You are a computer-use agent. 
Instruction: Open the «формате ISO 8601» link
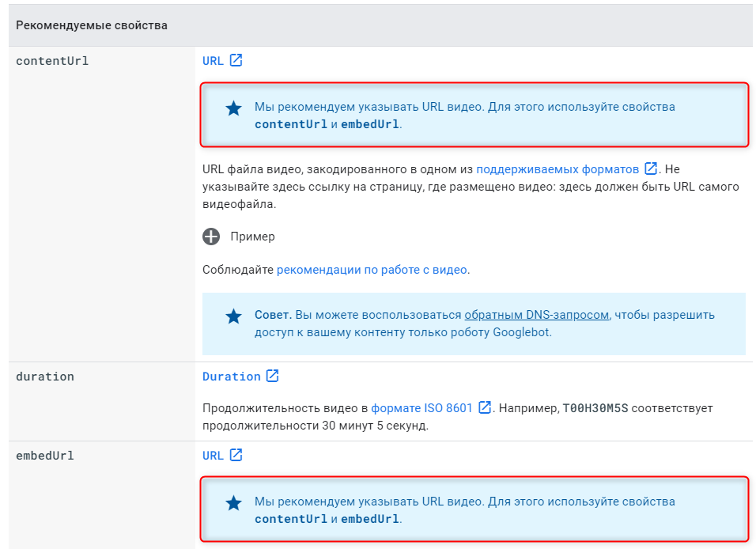pos(421,408)
